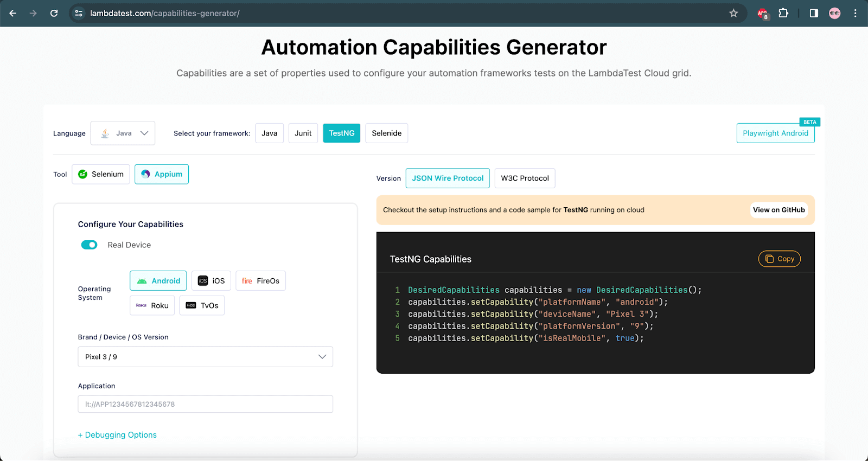Open the browser side panel icon
The width and height of the screenshot is (868, 461).
pos(814,13)
